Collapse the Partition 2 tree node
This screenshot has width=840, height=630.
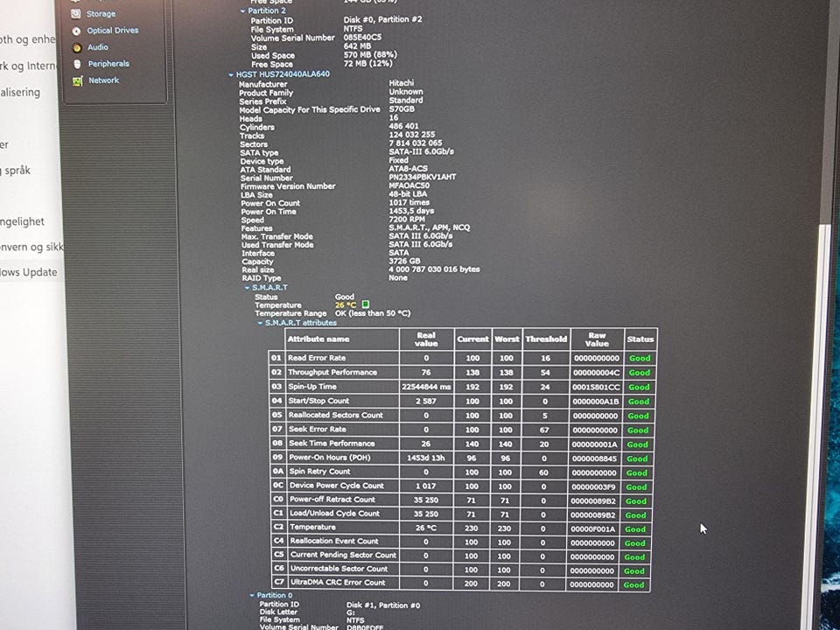point(242,10)
